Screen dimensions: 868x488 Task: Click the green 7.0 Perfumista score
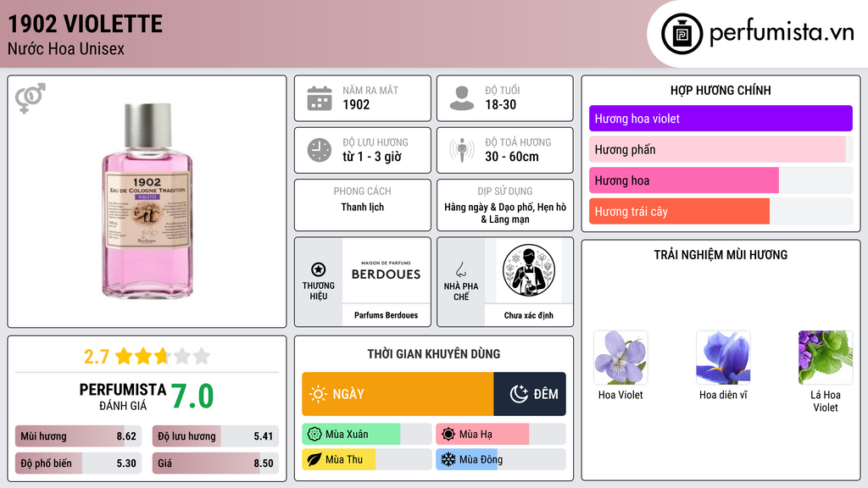(x=192, y=396)
